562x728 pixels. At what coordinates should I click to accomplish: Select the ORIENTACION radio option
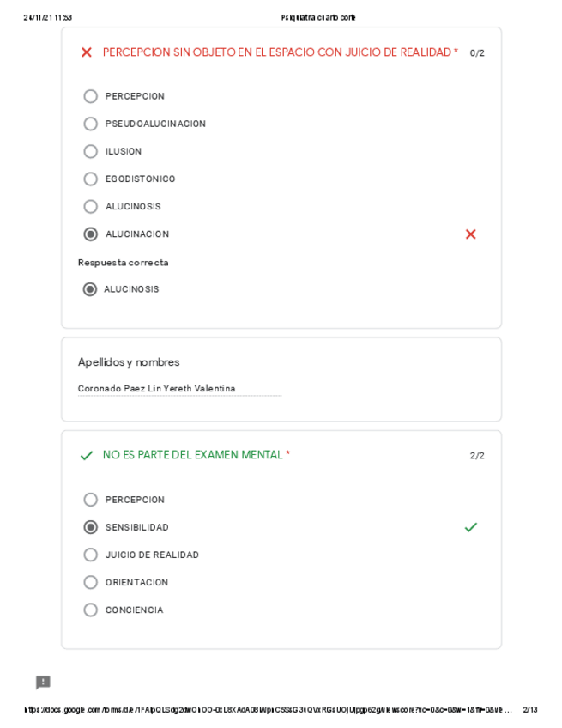91,582
